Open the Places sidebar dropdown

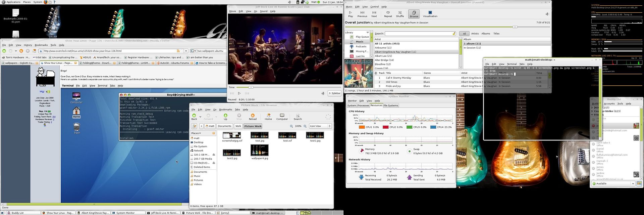[x=197, y=133]
